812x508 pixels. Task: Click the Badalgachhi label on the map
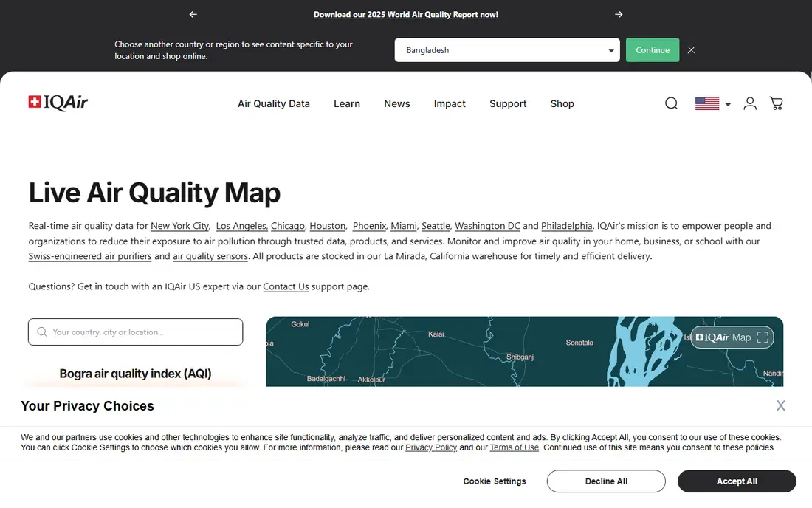(326, 379)
